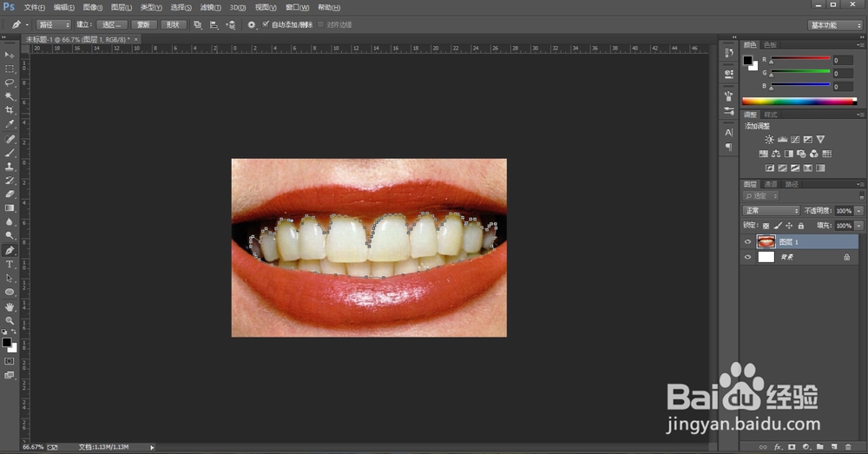The width and height of the screenshot is (868, 454).
Task: Select the Zoom tool in toolbox
Action: (x=10, y=320)
